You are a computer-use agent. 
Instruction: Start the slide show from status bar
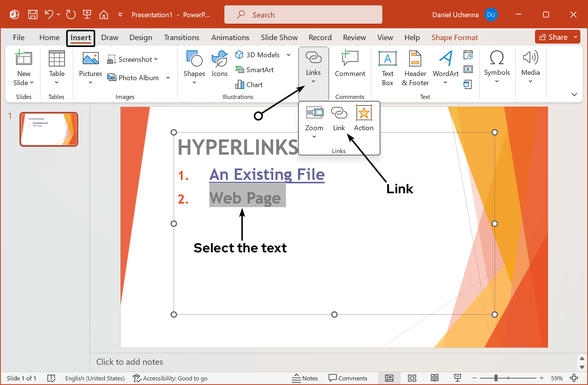[x=458, y=378]
